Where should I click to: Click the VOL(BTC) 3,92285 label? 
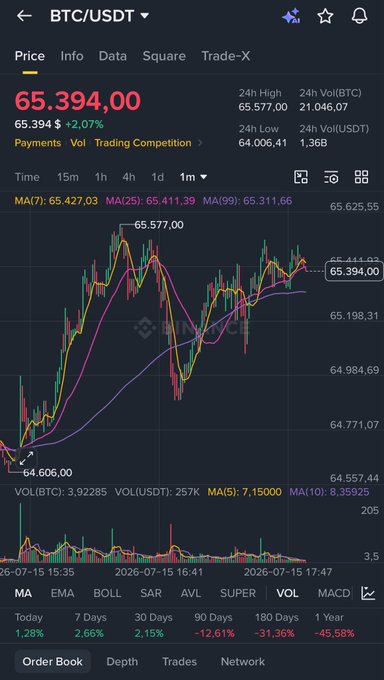[x=61, y=492]
